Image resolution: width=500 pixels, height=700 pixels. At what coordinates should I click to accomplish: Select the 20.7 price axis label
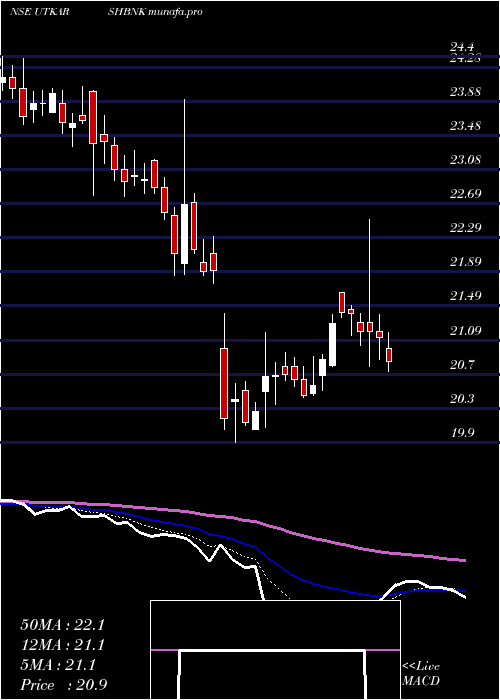click(x=462, y=364)
